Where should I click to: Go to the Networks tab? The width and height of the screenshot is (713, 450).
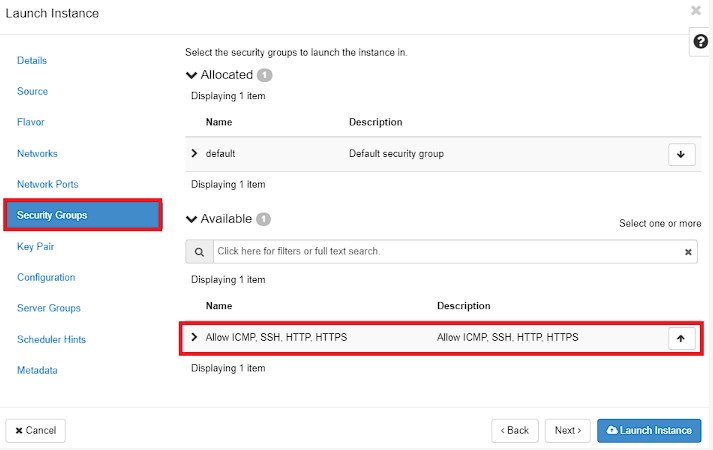point(37,154)
